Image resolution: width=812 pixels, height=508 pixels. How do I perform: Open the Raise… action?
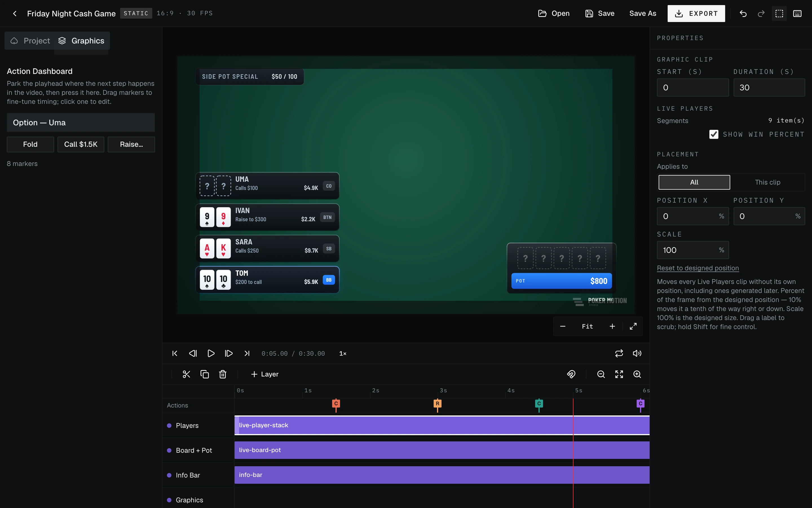pos(131,144)
